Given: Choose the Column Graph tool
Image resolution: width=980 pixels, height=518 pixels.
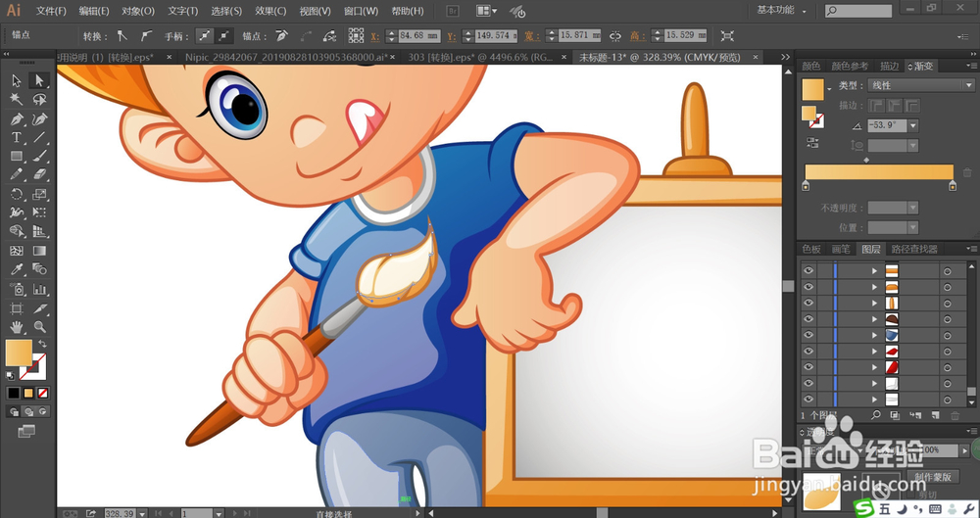Looking at the screenshot, I should [39, 289].
